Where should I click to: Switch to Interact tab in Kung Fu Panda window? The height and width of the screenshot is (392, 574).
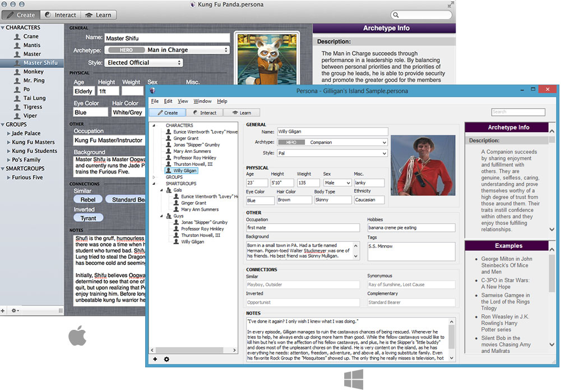click(x=61, y=15)
